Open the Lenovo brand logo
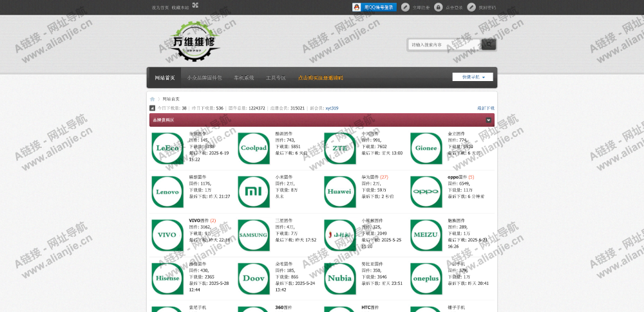Screen dimensions: 644x312 (x=167, y=192)
